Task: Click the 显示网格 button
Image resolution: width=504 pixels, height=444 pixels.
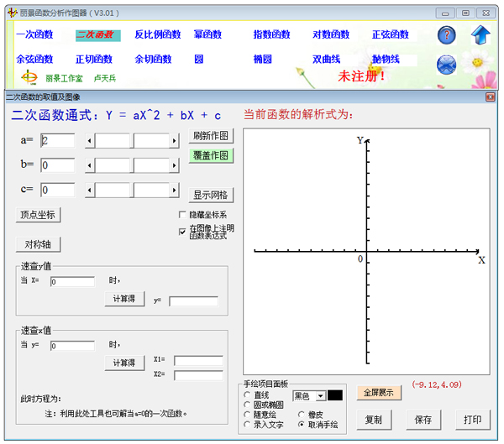Action: coord(211,195)
